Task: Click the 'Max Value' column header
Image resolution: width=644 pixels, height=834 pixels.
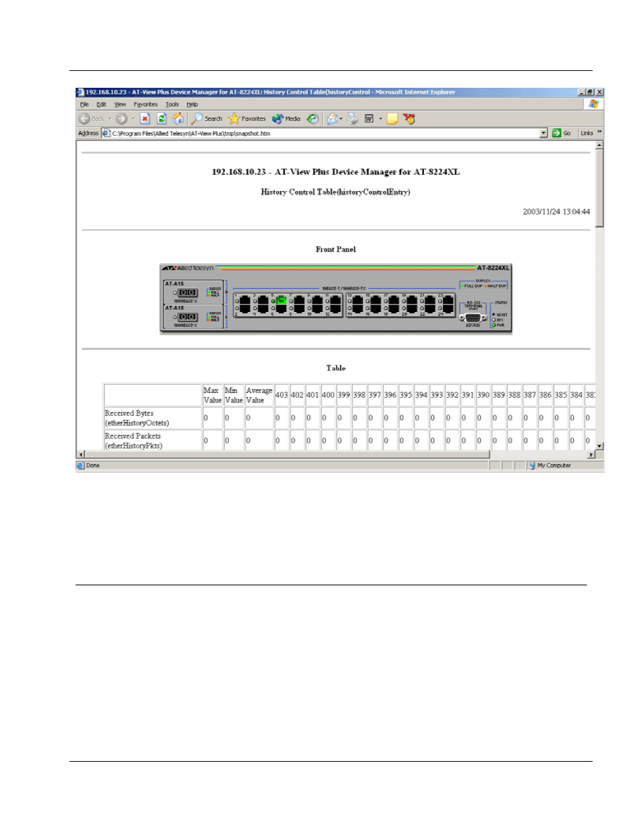Action: [213, 396]
